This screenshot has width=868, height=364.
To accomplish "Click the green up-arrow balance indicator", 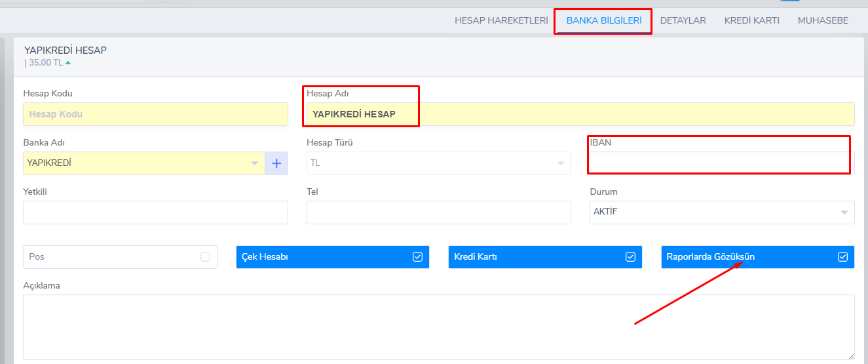I will pos(67,63).
